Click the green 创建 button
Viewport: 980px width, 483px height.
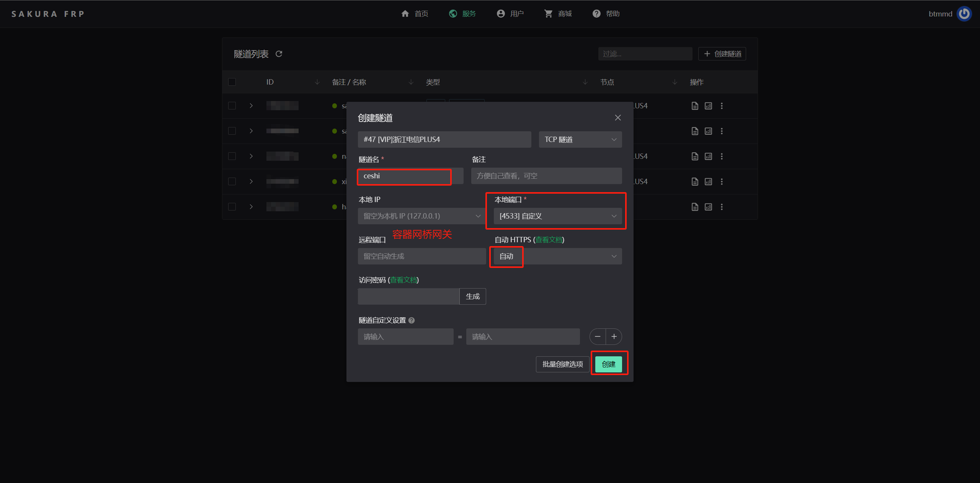tap(608, 364)
